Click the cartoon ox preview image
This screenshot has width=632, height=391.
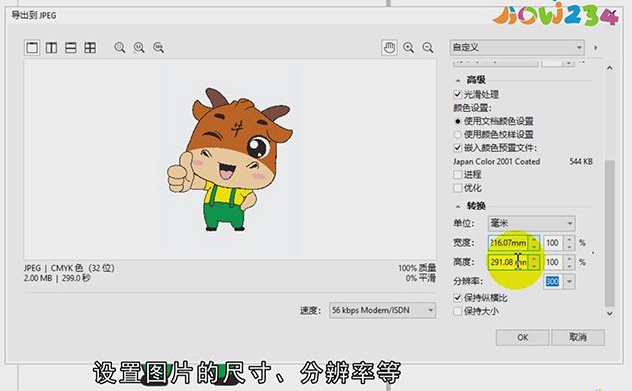pos(230,160)
